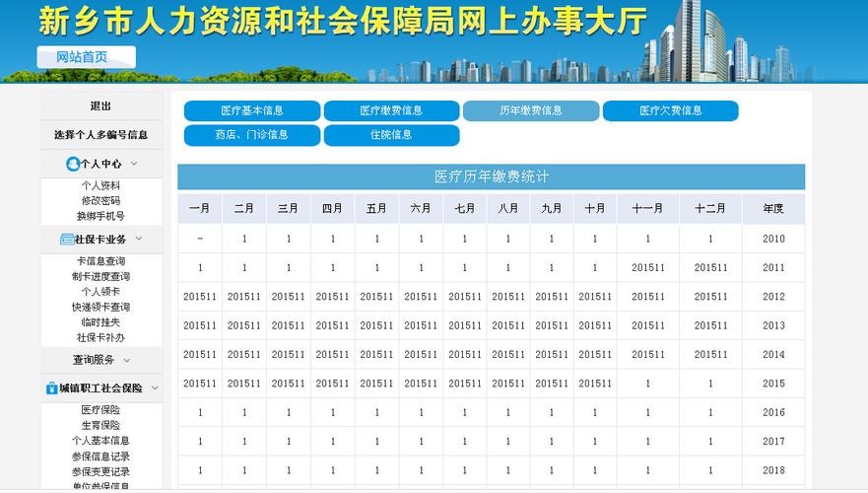
Task: Open 制卡进度查询 link
Action: [100, 276]
